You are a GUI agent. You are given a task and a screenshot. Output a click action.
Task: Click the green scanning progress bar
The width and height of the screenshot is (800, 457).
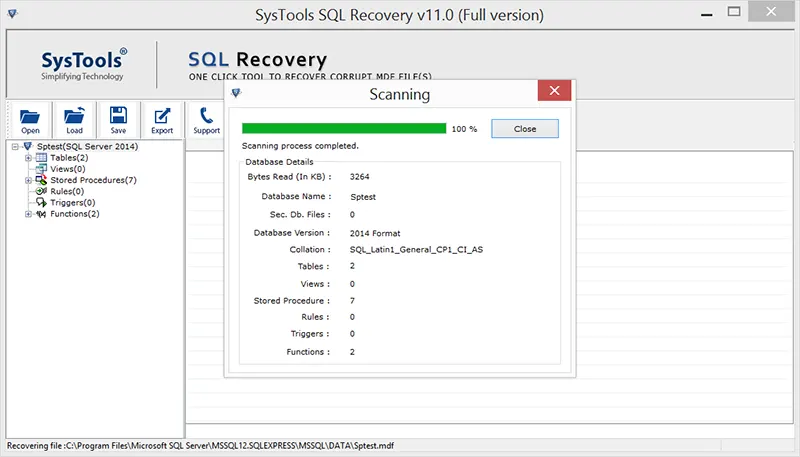point(344,128)
